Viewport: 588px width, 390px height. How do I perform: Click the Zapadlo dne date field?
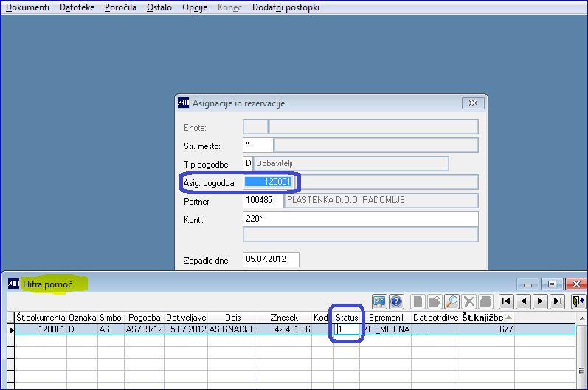click(x=271, y=259)
